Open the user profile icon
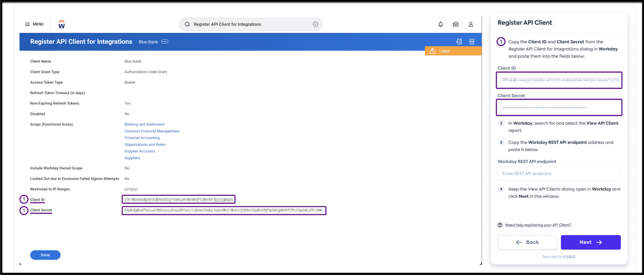 pyautogui.click(x=471, y=24)
